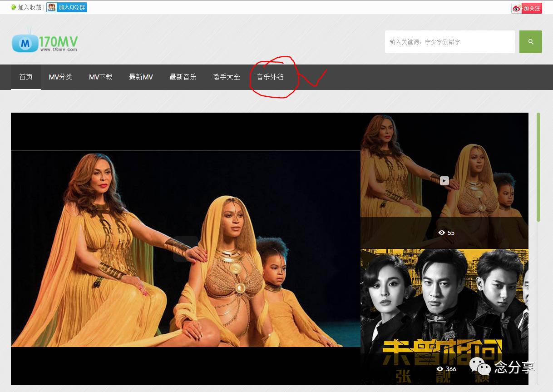Click 加入收藏 link

[x=30, y=7]
